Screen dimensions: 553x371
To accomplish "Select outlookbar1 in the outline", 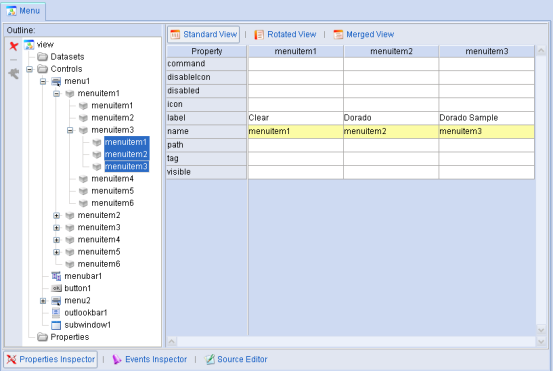I will pos(86,312).
